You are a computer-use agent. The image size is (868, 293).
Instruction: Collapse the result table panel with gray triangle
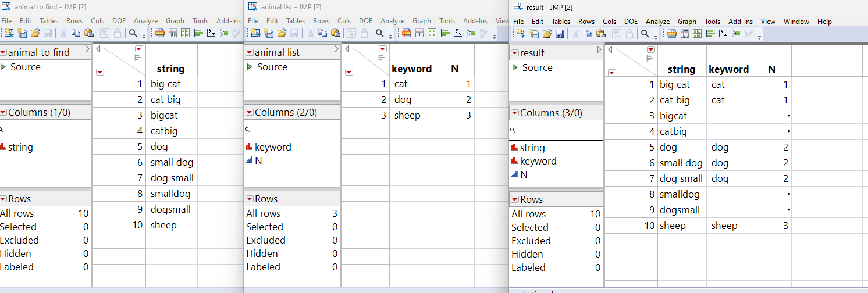[599, 50]
